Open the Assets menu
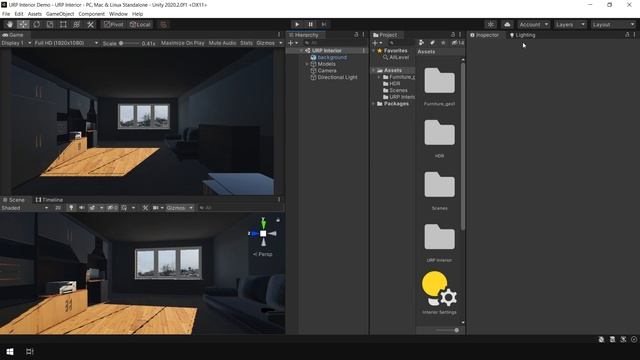Viewport: 640px width, 360px height. [35, 14]
